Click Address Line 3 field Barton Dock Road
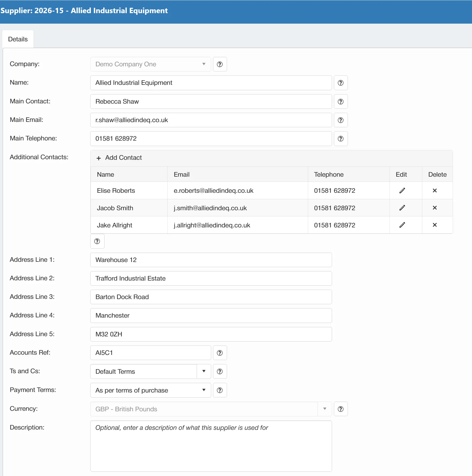The width and height of the screenshot is (472, 476). tap(211, 297)
